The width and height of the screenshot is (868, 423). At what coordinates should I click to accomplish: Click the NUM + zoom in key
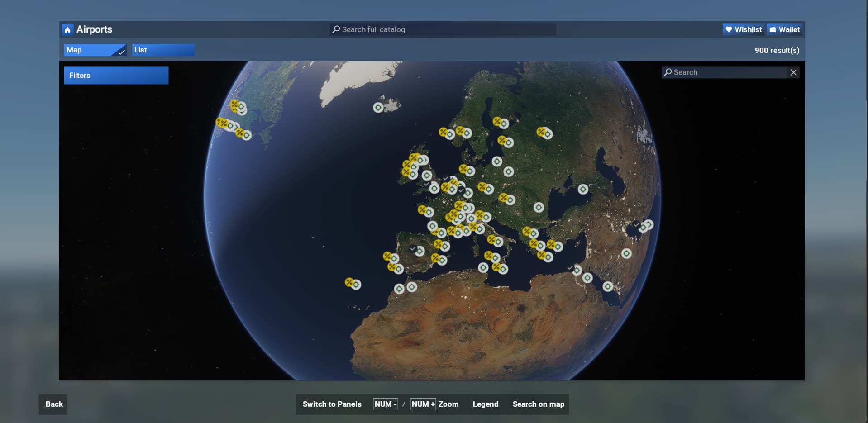tap(423, 404)
